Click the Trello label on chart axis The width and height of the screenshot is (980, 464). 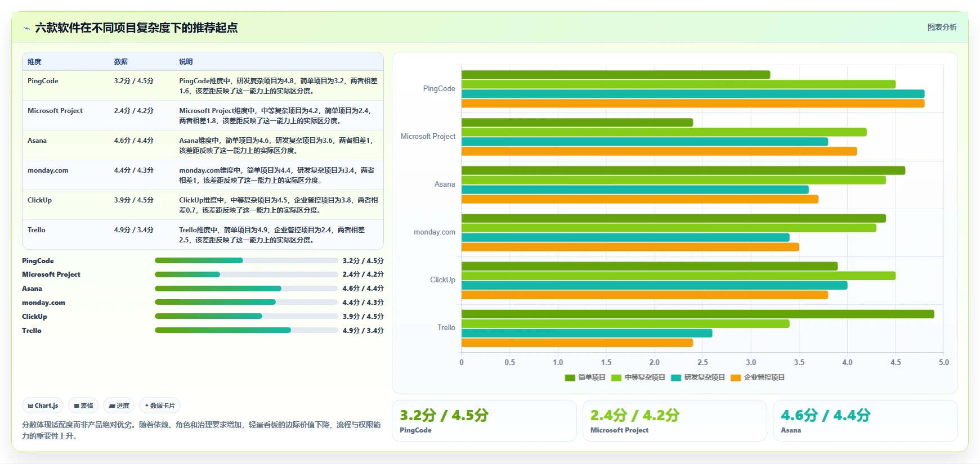coord(446,327)
